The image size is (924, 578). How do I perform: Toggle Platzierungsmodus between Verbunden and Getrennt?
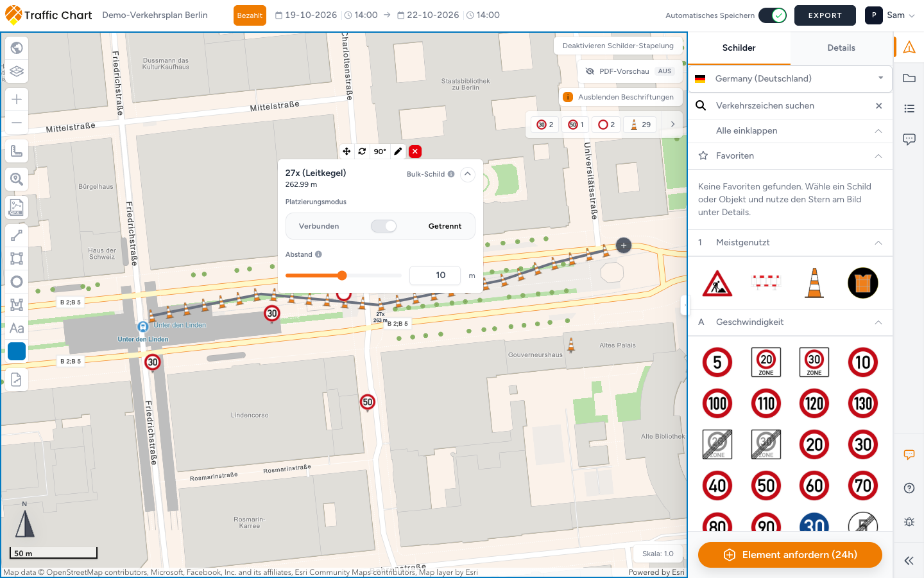[384, 226]
